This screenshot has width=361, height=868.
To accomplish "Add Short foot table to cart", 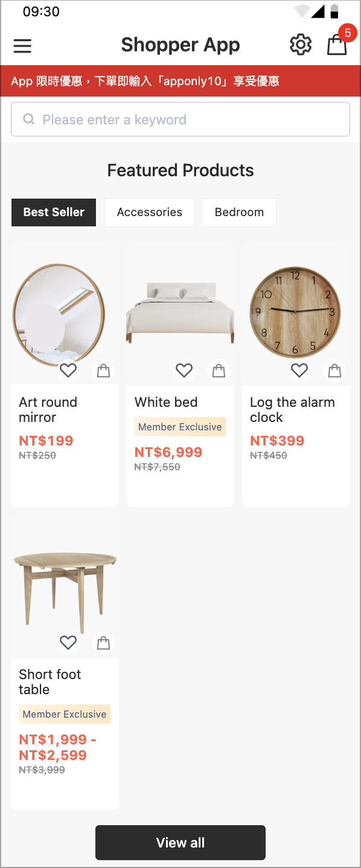I will pos(104,642).
